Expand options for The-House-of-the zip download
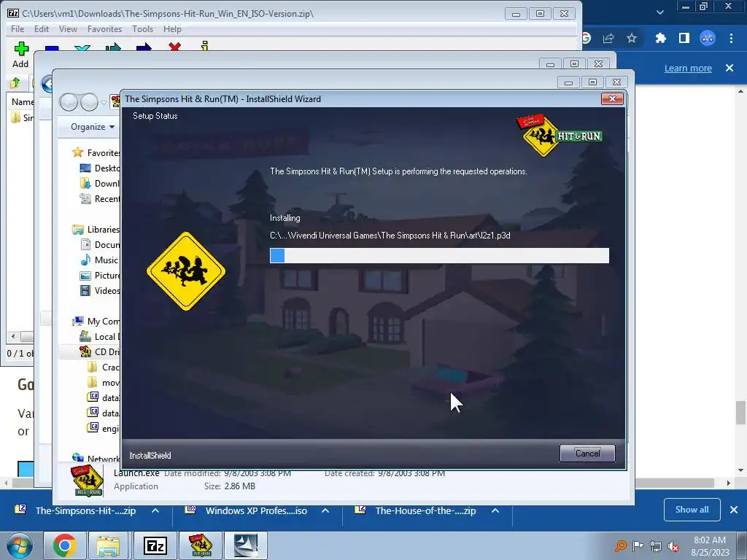747x560 pixels. click(x=495, y=510)
